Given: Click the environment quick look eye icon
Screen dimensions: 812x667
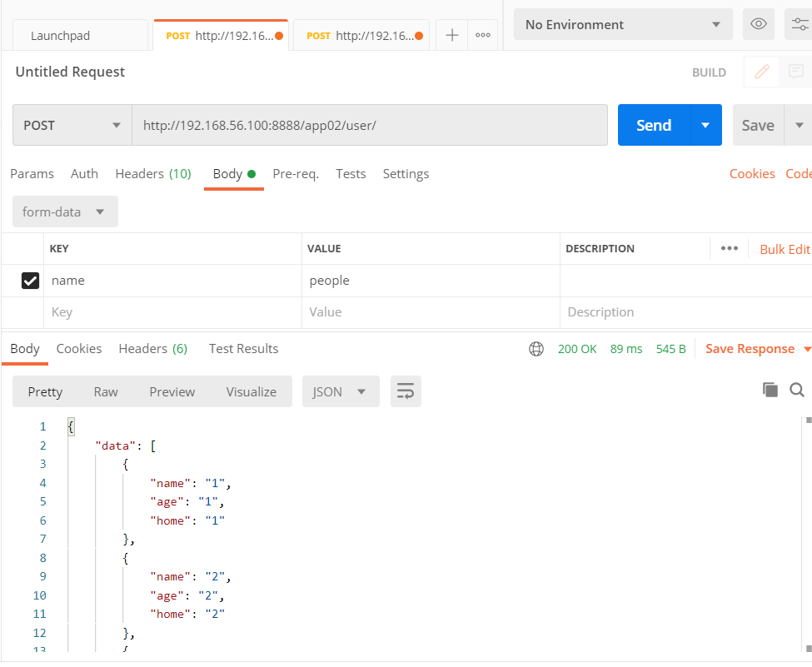Looking at the screenshot, I should (758, 24).
